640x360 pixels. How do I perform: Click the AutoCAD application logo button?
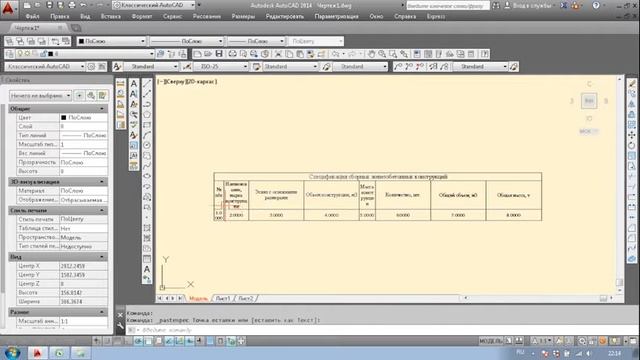(x=8, y=8)
